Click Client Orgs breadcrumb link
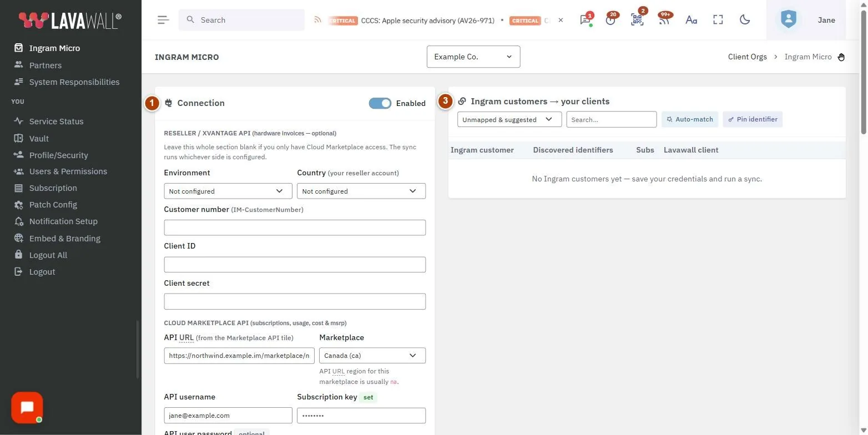 click(x=747, y=57)
